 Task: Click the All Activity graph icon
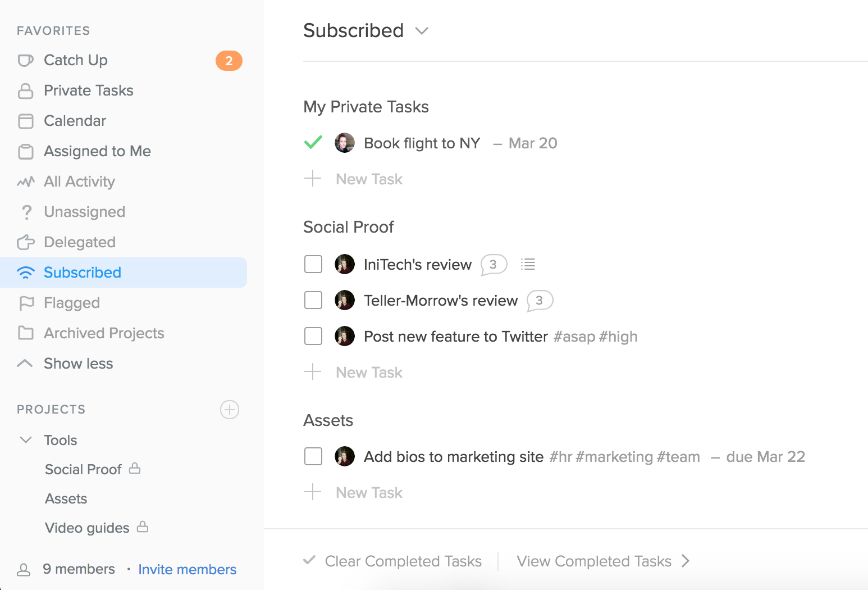[26, 181]
